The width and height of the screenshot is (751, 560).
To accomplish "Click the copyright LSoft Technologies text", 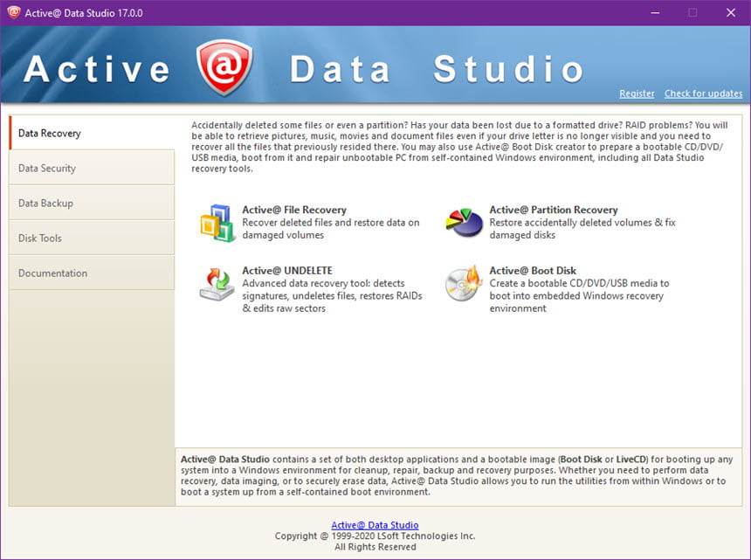I will [x=375, y=536].
